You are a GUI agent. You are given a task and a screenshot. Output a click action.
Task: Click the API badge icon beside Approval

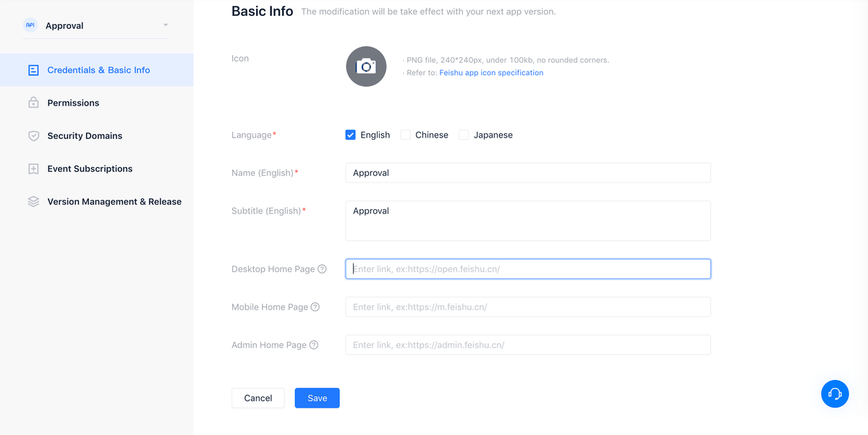click(x=30, y=25)
